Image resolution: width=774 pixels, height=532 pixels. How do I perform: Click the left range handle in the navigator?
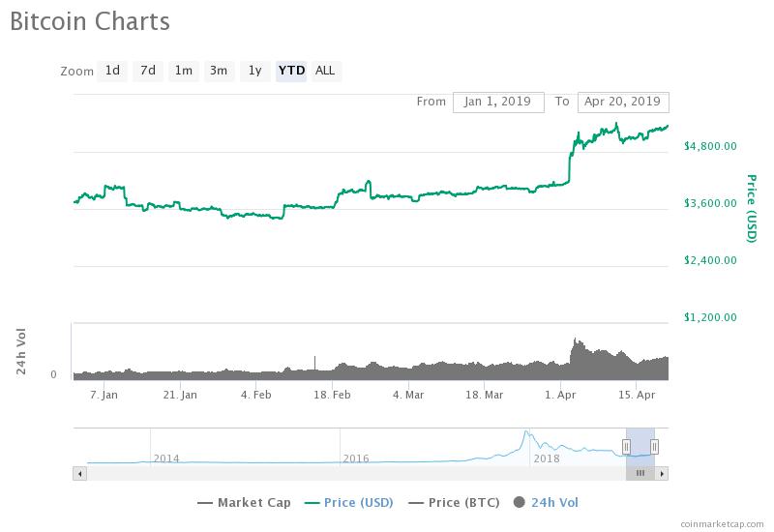[x=626, y=446]
